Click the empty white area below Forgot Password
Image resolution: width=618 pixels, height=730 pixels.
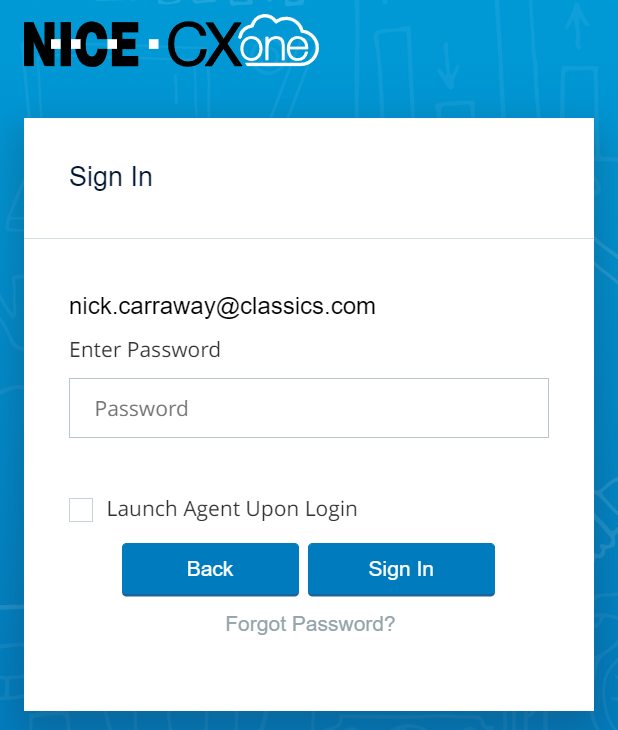coord(309,675)
